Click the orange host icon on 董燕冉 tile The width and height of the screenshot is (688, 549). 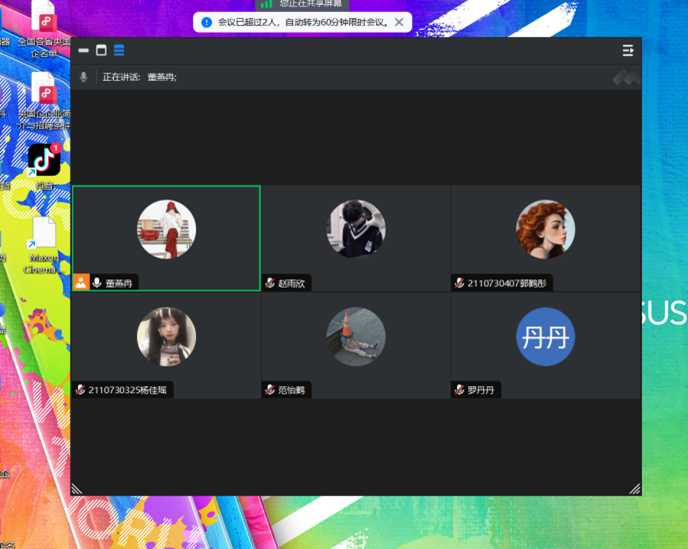click(x=81, y=282)
